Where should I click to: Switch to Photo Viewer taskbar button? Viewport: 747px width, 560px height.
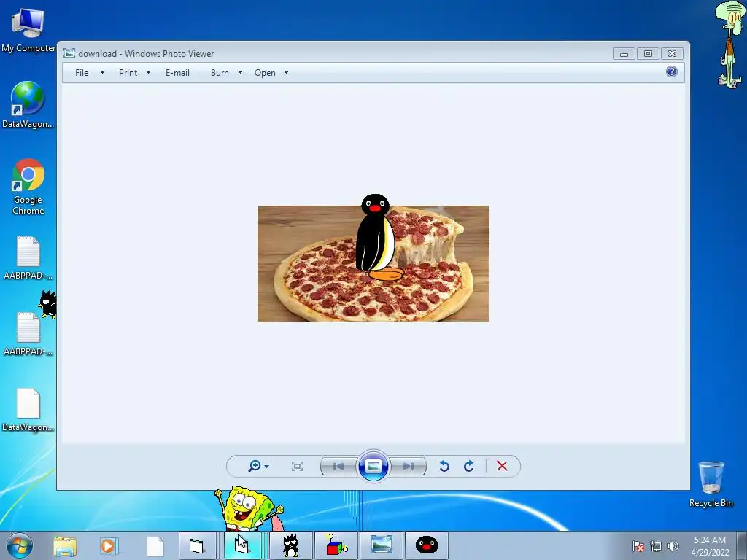point(382,545)
